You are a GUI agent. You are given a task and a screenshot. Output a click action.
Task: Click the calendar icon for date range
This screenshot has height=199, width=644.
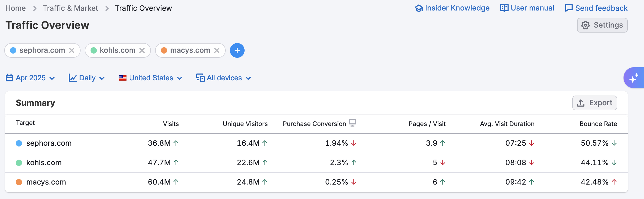(9, 78)
